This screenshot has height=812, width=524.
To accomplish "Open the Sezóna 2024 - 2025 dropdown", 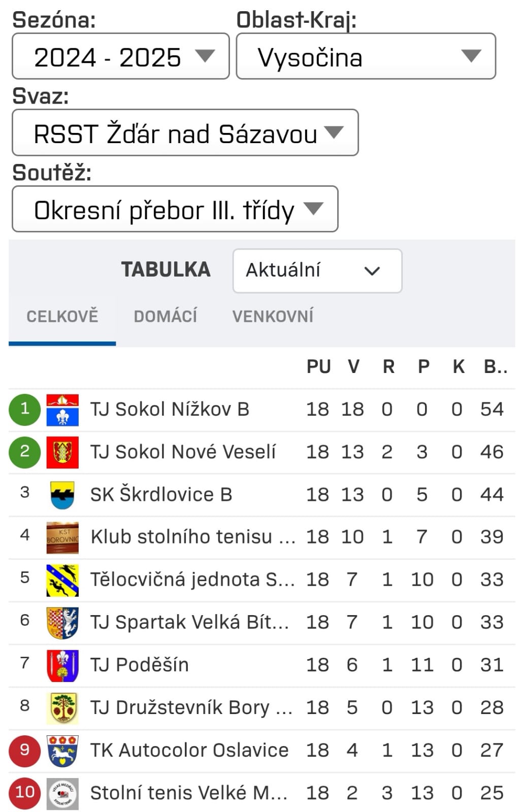I will tap(121, 56).
